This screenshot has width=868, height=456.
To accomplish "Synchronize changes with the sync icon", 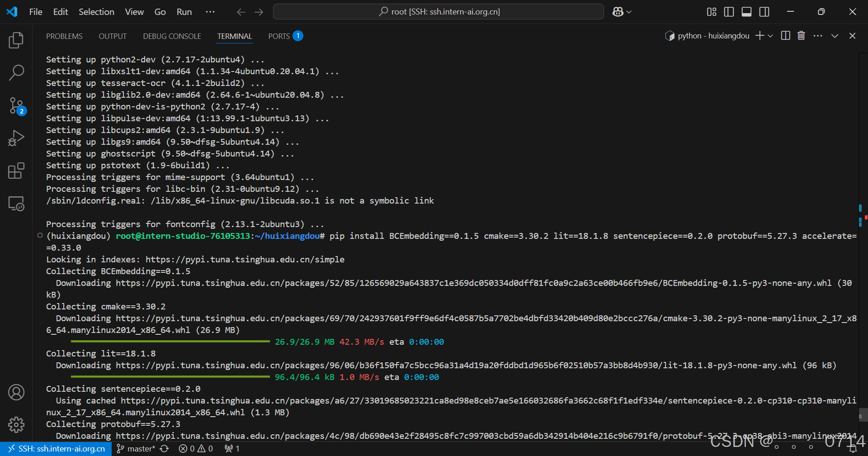I will [x=165, y=449].
